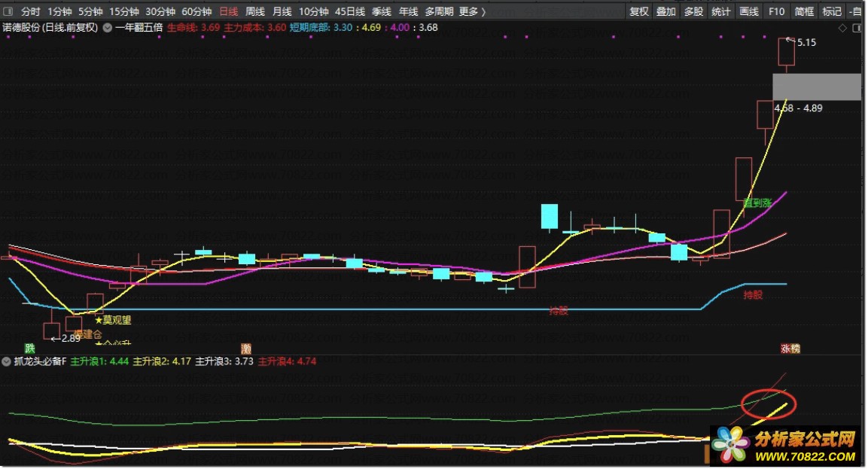Select the 10分钟 period tab

[x=313, y=11]
